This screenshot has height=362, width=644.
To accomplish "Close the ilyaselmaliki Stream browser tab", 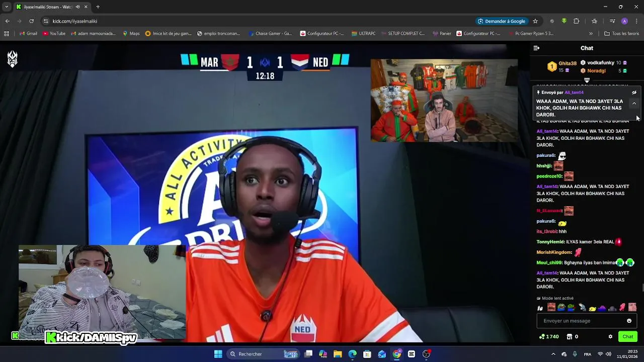I will point(86,7).
